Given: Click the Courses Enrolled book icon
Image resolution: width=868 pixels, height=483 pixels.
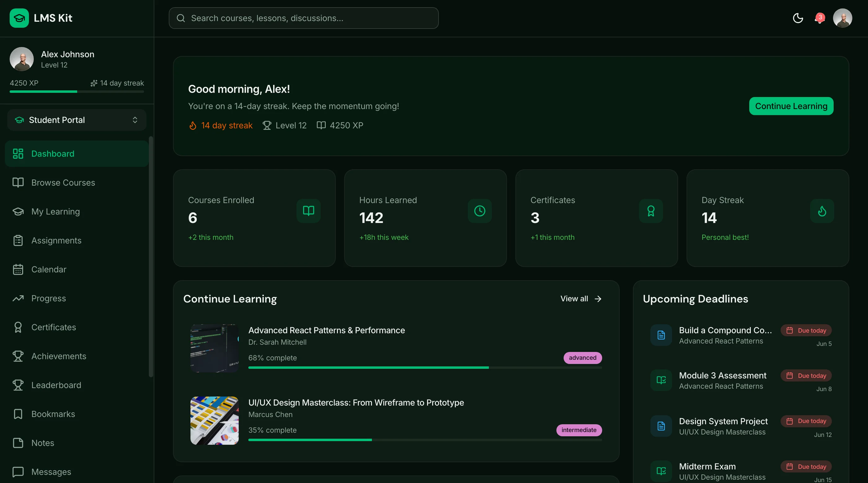Looking at the screenshot, I should pos(308,211).
